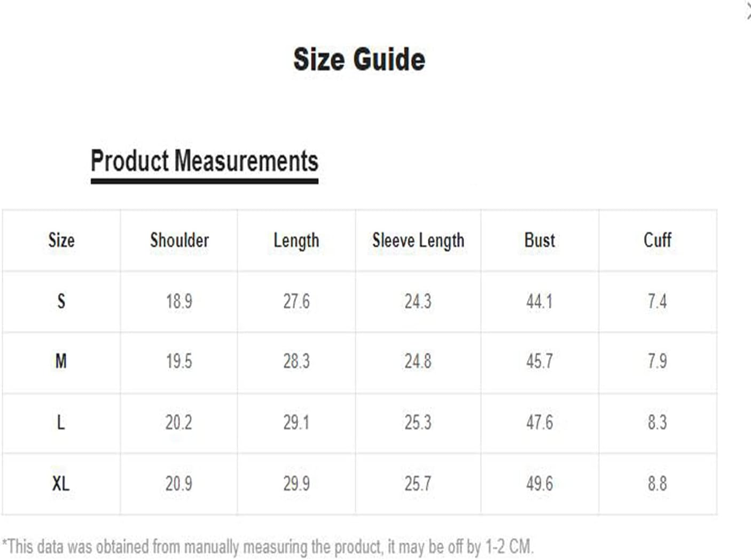The width and height of the screenshot is (751, 560).
Task: Click the manual measurement disclaimer note
Action: coord(268,547)
